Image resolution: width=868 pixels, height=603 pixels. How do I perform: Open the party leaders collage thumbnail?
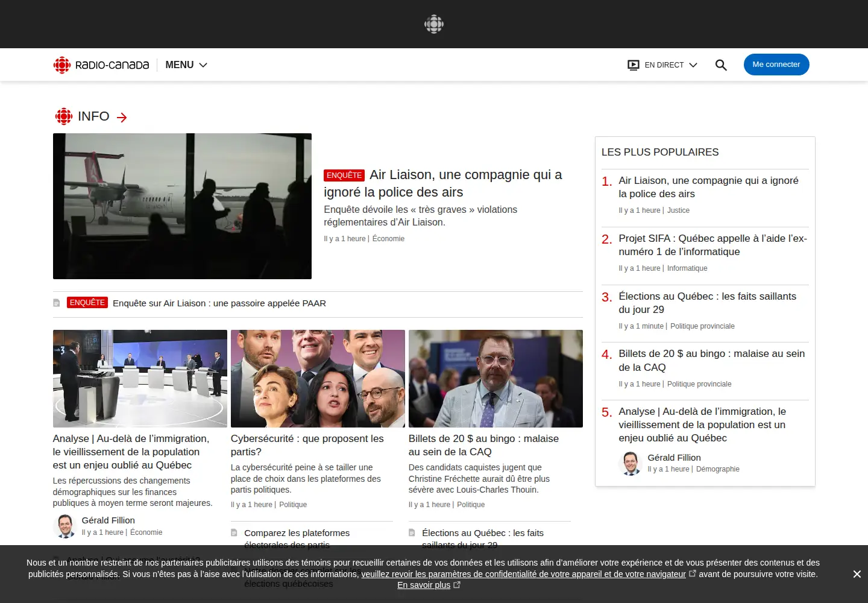click(x=318, y=379)
